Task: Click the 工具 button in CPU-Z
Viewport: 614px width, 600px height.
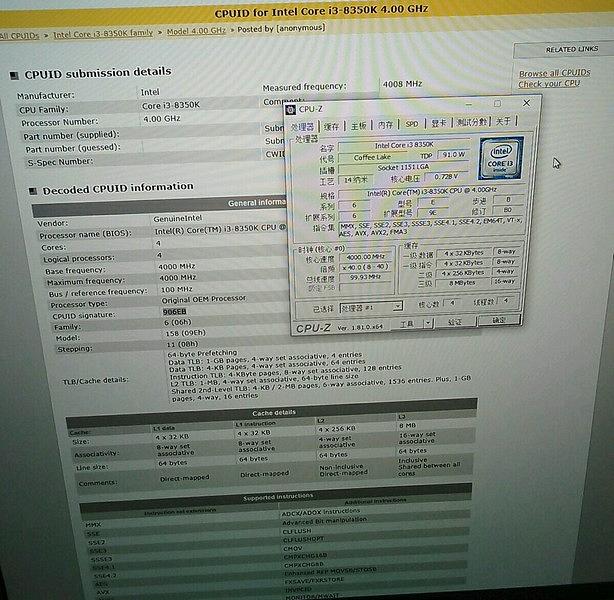Action: click(407, 323)
